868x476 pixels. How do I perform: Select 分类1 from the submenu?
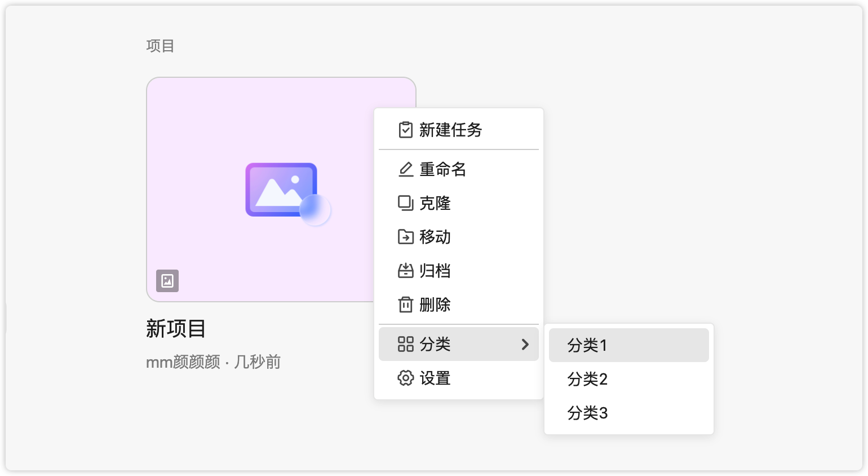tap(587, 345)
